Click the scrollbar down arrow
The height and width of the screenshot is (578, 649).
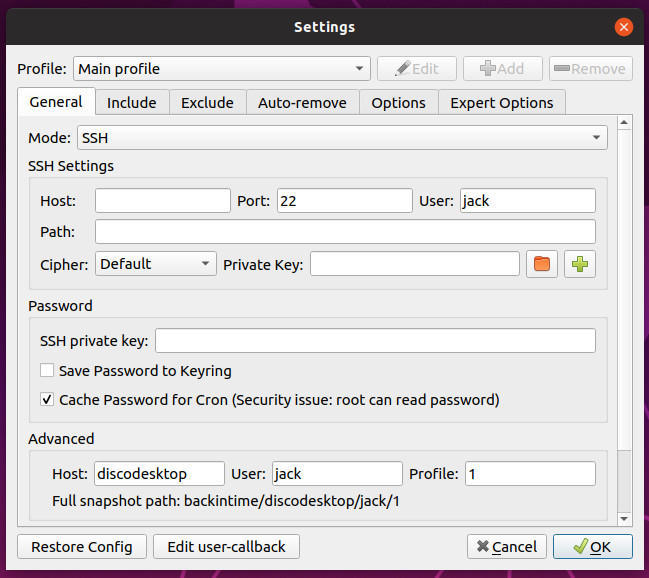tap(624, 518)
